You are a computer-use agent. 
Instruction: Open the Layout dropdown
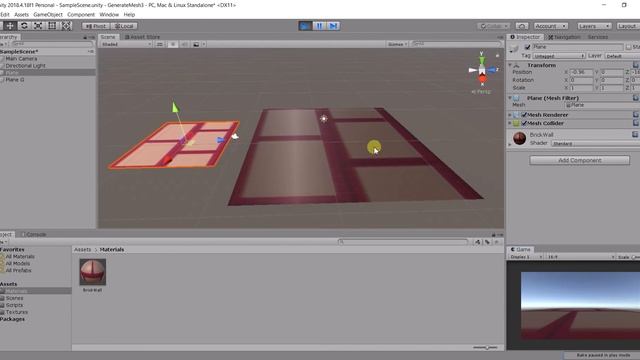coord(628,26)
